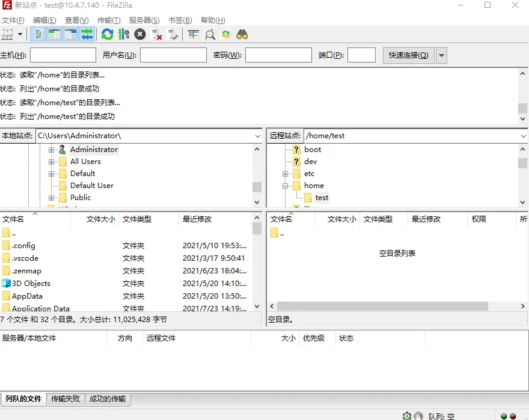Expand the Default tree node
The image size is (529, 420).
pyautogui.click(x=51, y=174)
